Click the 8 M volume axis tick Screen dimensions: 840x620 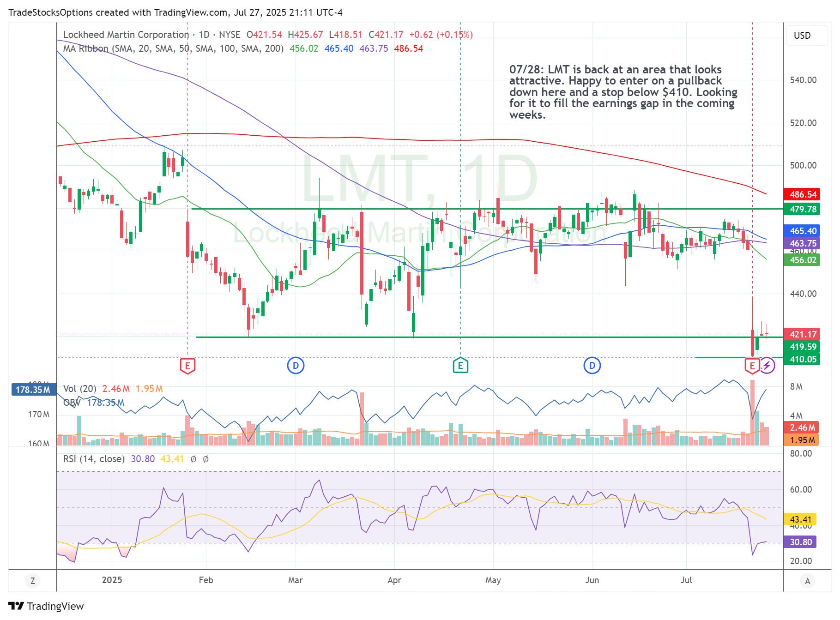(x=796, y=387)
